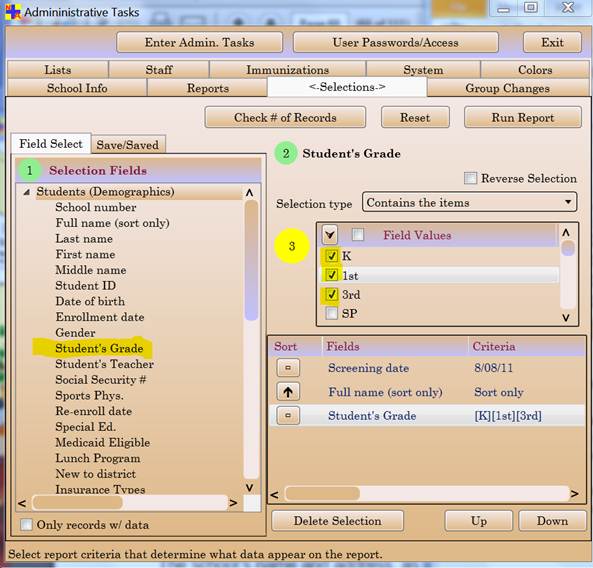
Task: Select Medicaid Eligible field
Action: pyautogui.click(x=102, y=442)
